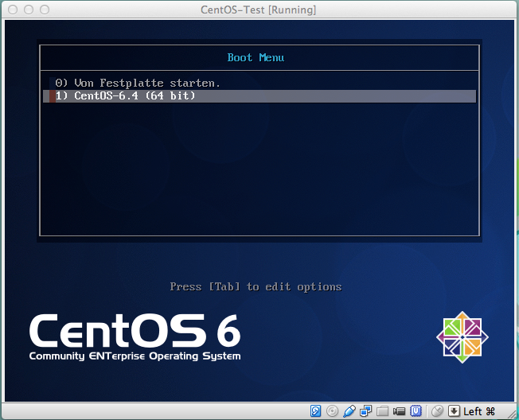This screenshot has width=519, height=420.
Task: Toggle the mouse integration indicator icon
Action: [x=437, y=411]
